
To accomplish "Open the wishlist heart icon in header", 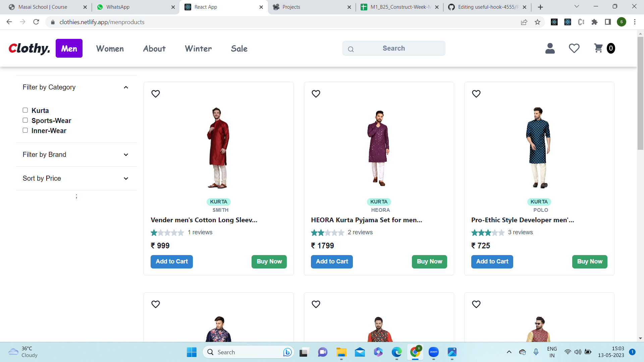I will tap(574, 48).
